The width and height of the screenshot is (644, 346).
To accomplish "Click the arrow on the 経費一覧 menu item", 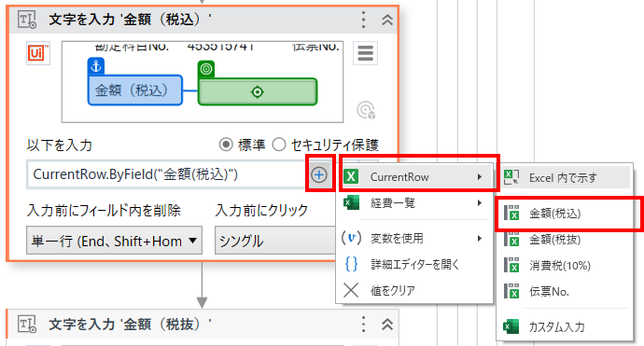I will coord(480,202).
